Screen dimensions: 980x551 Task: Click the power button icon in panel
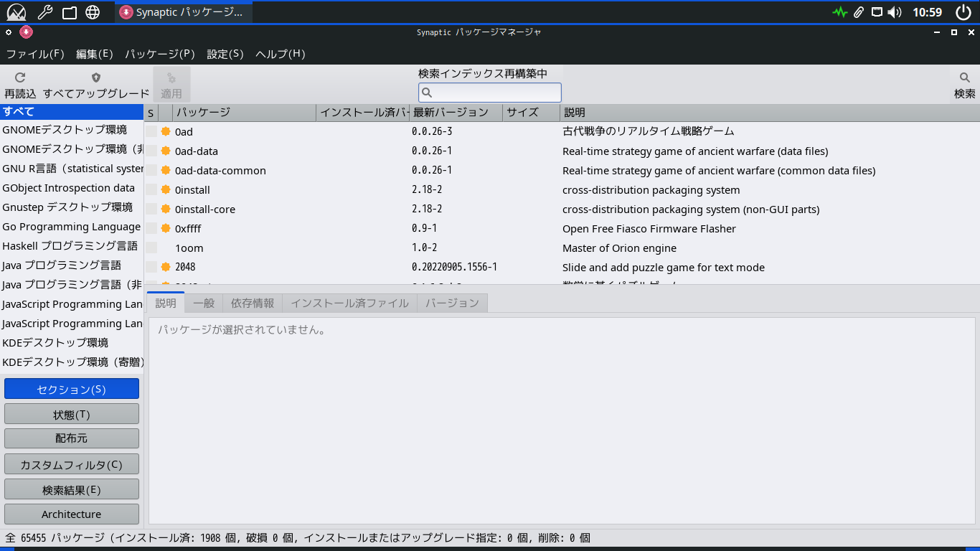(963, 12)
